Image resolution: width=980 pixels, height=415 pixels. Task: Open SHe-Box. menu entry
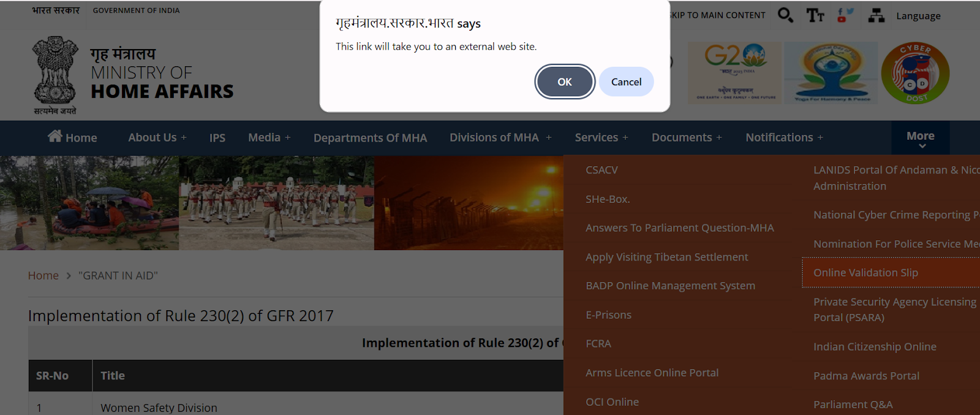[x=608, y=199]
